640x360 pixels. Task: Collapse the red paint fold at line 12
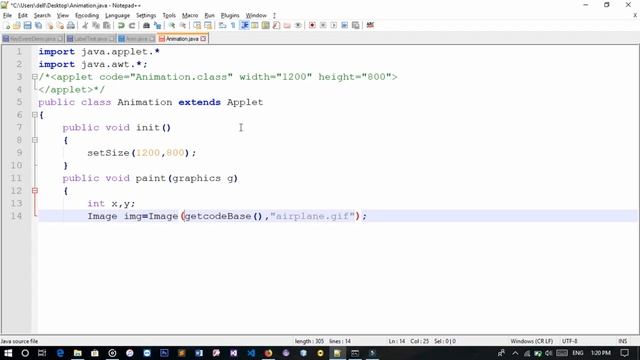35,191
